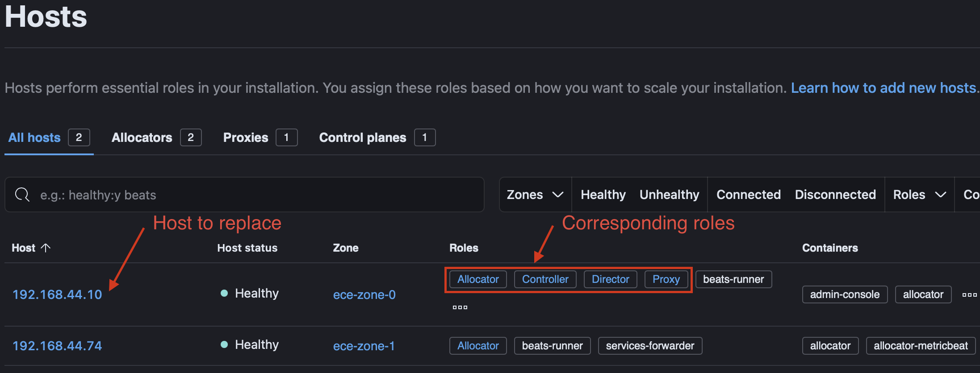Open the actions ellipsis for host 192.168.44.10
Screen dimensions: 980x373
pyautogui.click(x=969, y=294)
